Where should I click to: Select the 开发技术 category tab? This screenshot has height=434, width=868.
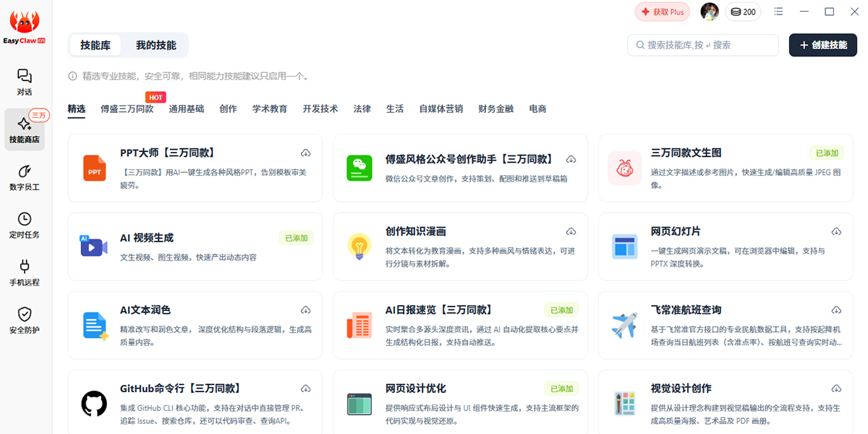click(320, 109)
